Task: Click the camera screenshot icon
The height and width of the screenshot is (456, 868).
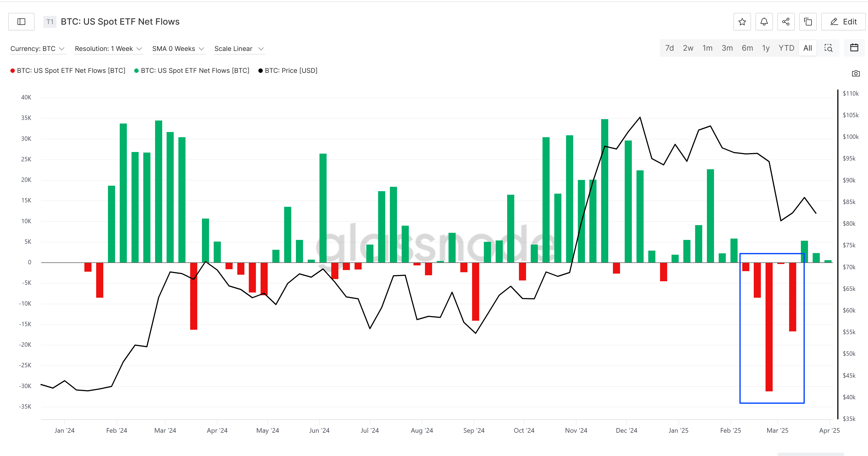Action: 855,73
